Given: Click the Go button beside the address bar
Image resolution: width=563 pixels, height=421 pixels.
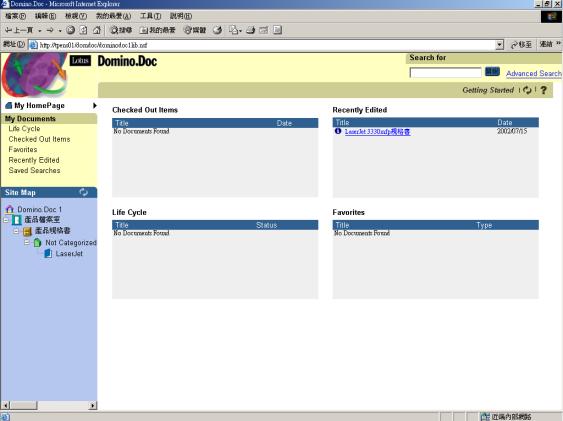Looking at the screenshot, I should [521, 45].
